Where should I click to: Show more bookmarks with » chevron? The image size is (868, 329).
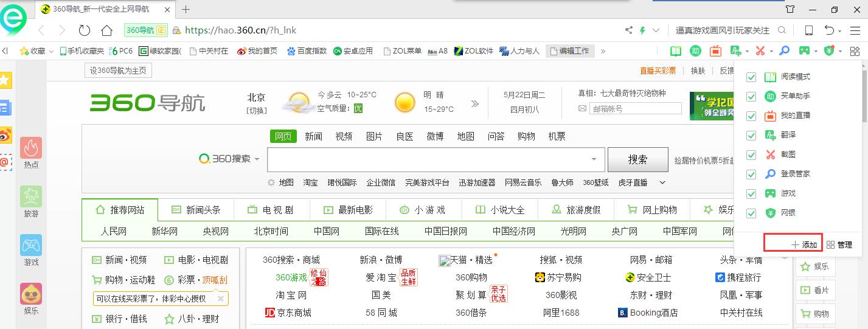[603, 51]
